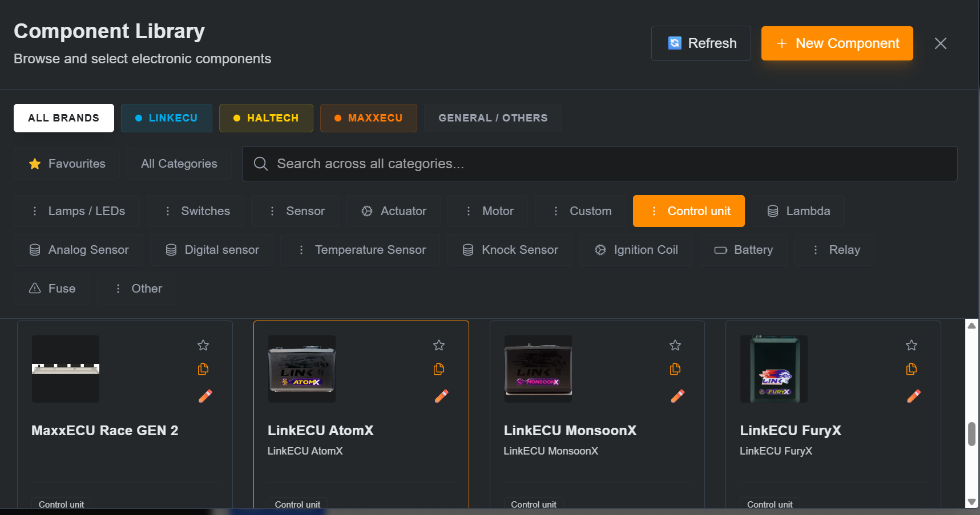Open the Fuse category
The image size is (980, 515).
[52, 289]
